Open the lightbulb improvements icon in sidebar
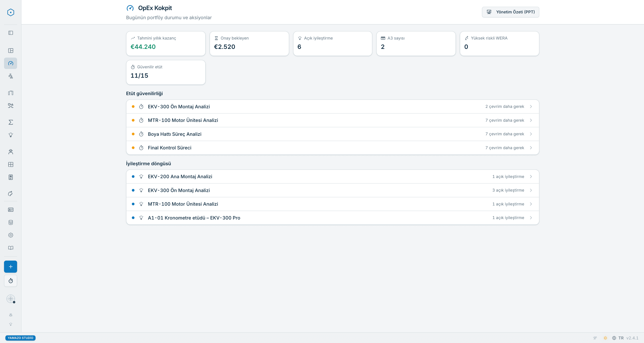644x343 pixels. pos(11,135)
